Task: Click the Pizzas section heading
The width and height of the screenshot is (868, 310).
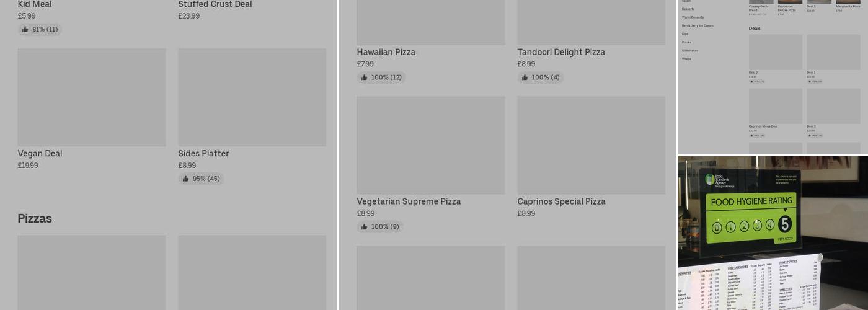Action: [x=35, y=218]
